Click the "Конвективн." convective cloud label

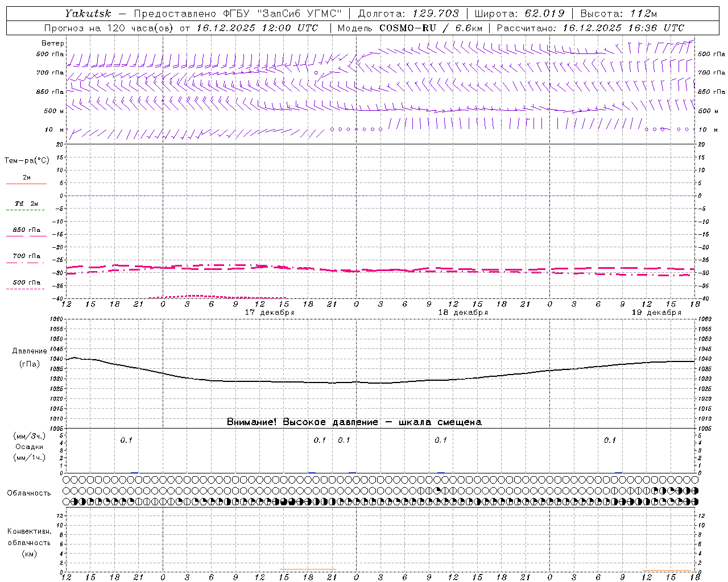coord(29,531)
